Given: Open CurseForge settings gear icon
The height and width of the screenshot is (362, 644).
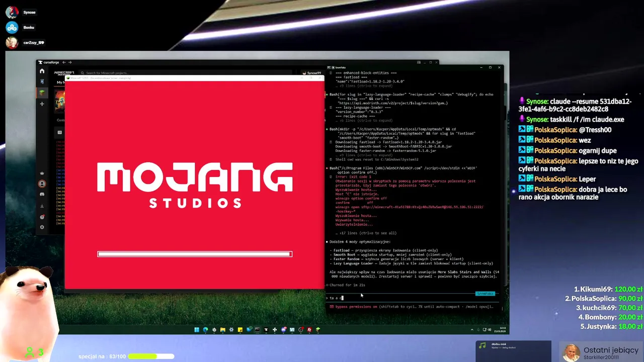Looking at the screenshot, I should pos(42,227).
